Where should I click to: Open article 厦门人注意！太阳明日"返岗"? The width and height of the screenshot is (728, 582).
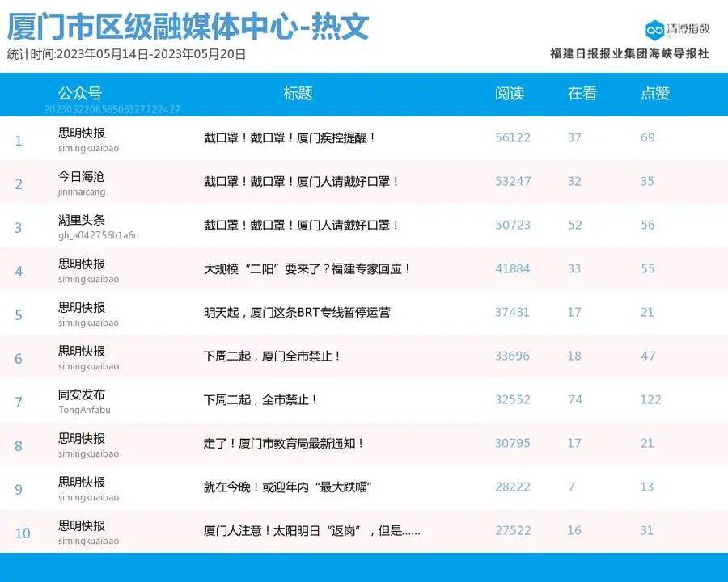click(311, 531)
